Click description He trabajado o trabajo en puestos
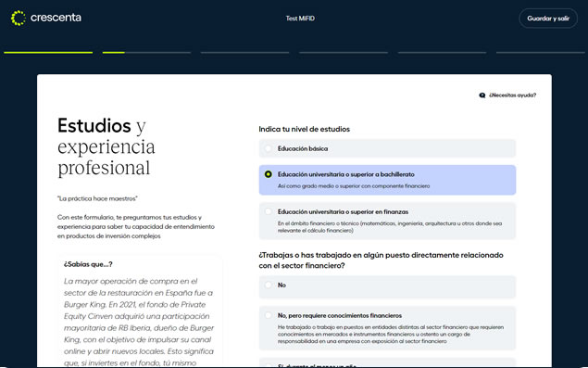The width and height of the screenshot is (588, 368). 391,335
